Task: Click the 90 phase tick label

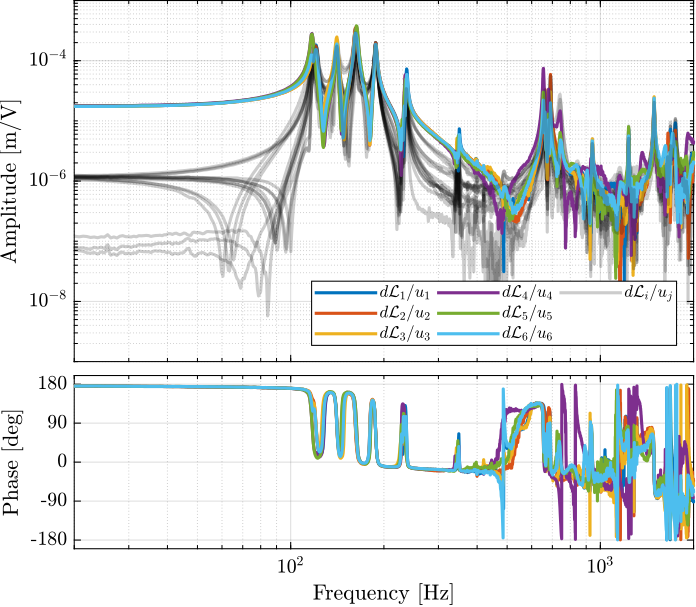Action: click(x=56, y=423)
